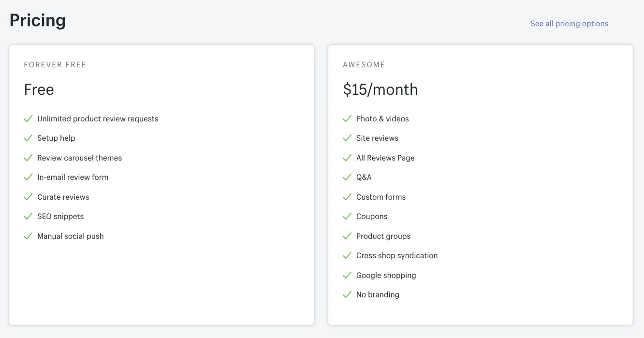The height and width of the screenshot is (338, 644).
Task: Click the checkmark next to Setup help
Action: pyautogui.click(x=28, y=138)
